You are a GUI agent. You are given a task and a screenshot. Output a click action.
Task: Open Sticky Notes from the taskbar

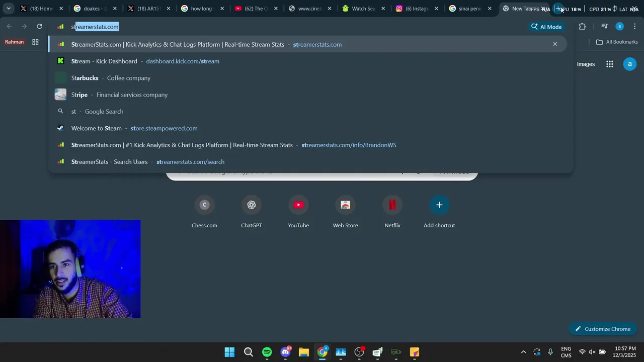(415, 352)
